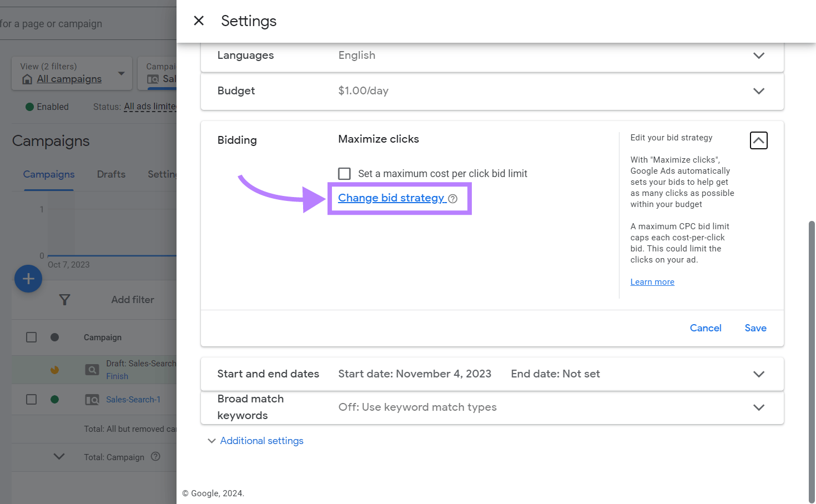The image size is (816, 504).
Task: Open the Change bid strategy link
Action: tap(392, 198)
